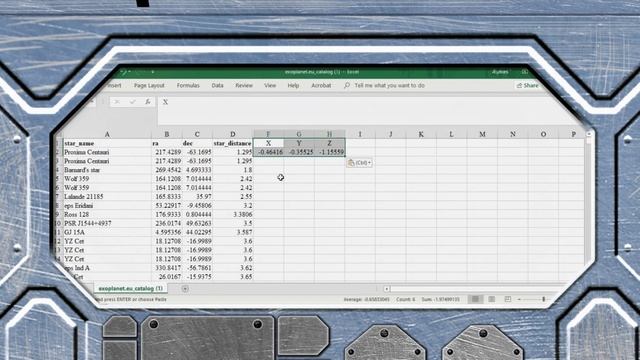
Task: Click the star_distance value 3.3806
Action: 233,214
